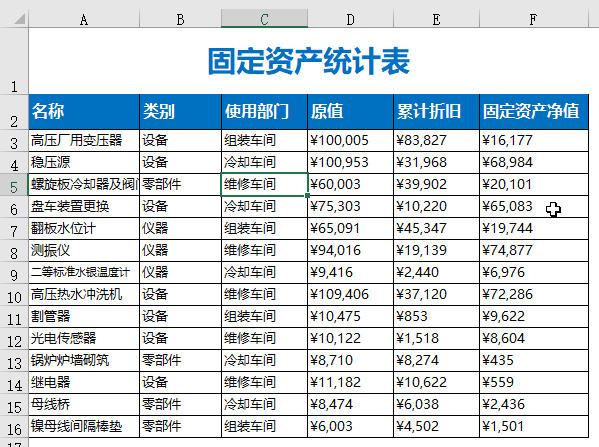Select original value ¥65,091
Screen dimensions: 599x447
tap(350, 229)
